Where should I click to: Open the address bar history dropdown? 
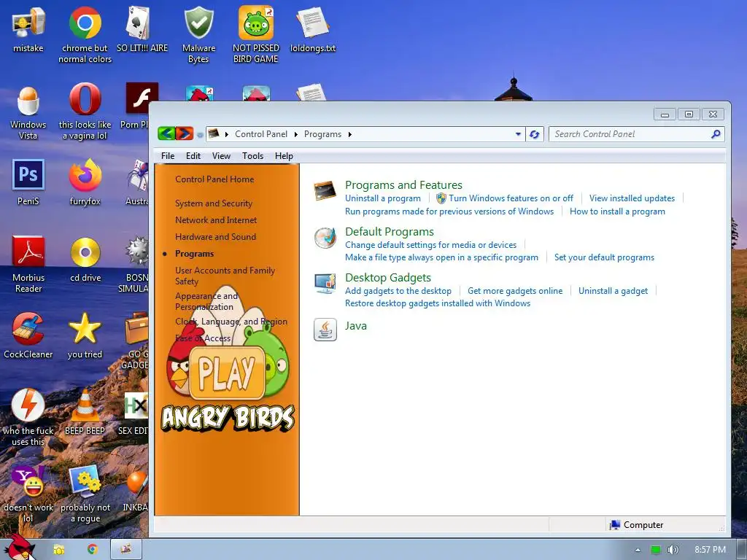coord(518,134)
